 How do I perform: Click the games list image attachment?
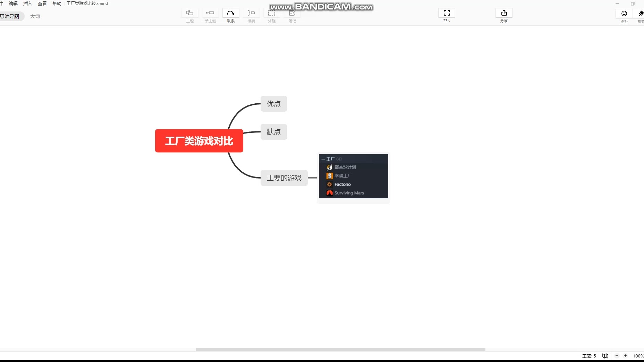point(354,176)
